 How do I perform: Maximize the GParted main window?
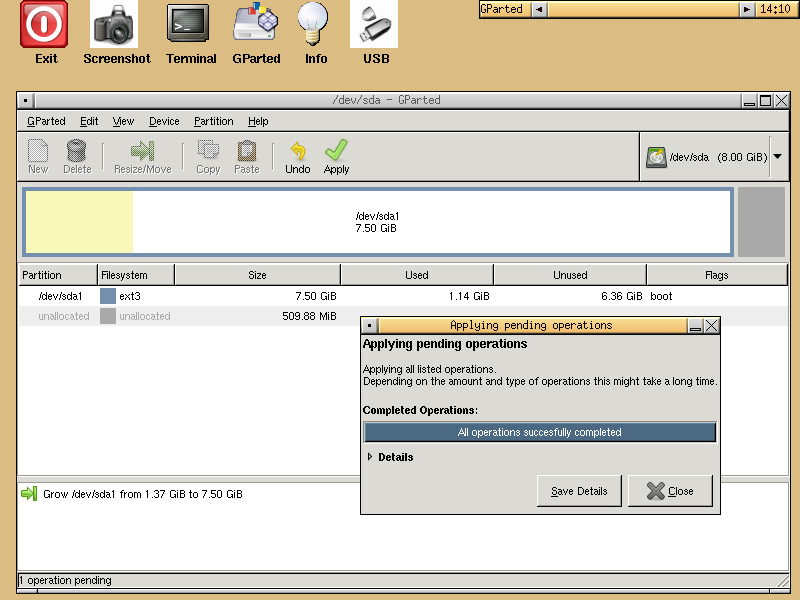click(765, 101)
